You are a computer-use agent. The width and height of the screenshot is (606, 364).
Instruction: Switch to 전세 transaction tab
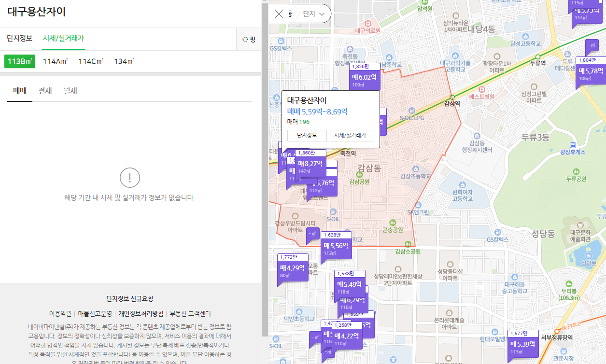[x=45, y=91]
